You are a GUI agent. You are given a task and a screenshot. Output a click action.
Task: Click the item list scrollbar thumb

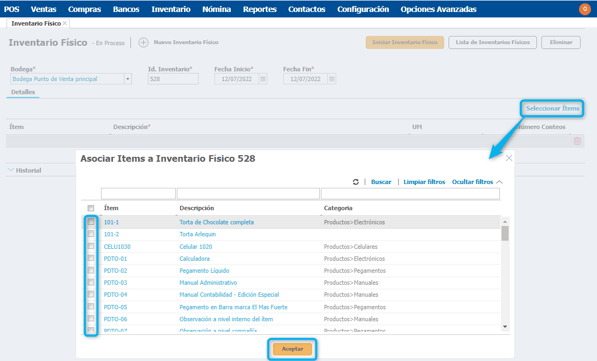505,233
